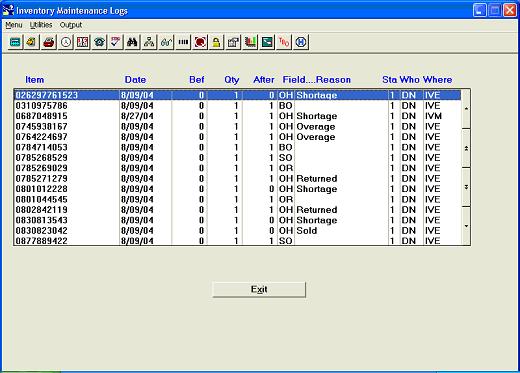This screenshot has height=373, width=520.
Task: Click the hierarchy tree icon
Action: (149, 42)
